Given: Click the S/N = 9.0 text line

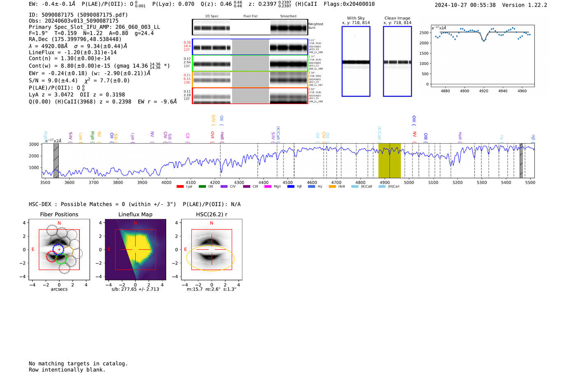Looking at the screenshot, I should [53, 81].
